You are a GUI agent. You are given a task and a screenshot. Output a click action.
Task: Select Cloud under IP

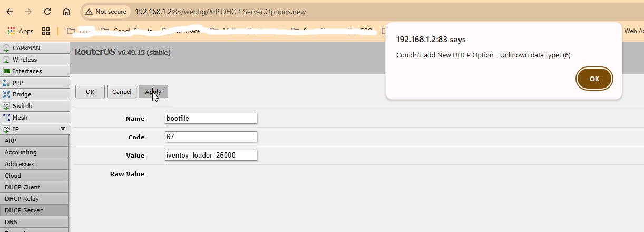click(34, 176)
